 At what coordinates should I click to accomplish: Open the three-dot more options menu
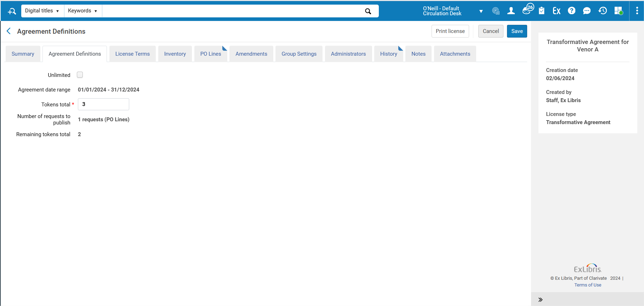[637, 11]
